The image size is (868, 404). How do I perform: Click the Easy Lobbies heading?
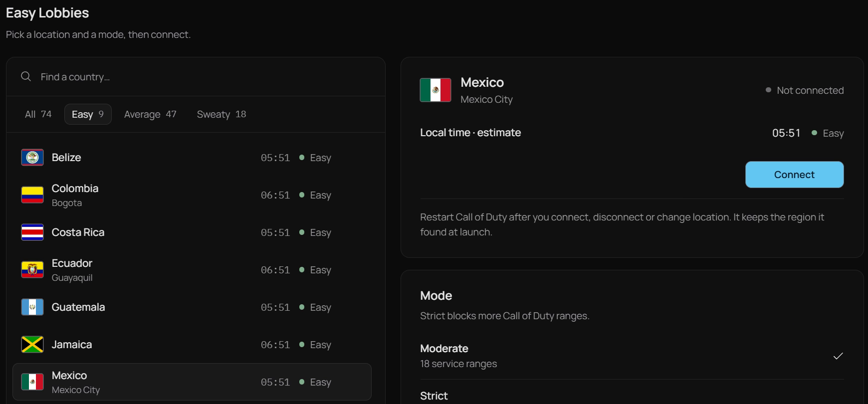[x=47, y=13]
